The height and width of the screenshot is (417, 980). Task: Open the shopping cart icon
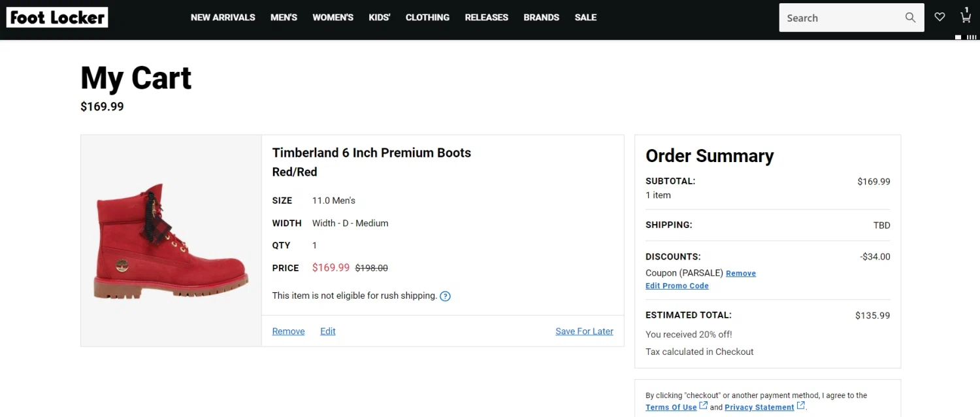click(x=965, y=17)
